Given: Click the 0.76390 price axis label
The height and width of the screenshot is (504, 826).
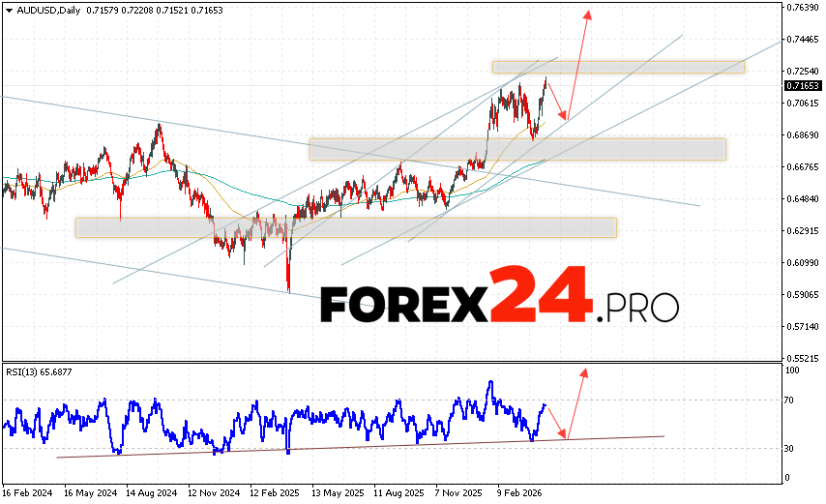Looking at the screenshot, I should (x=803, y=8).
